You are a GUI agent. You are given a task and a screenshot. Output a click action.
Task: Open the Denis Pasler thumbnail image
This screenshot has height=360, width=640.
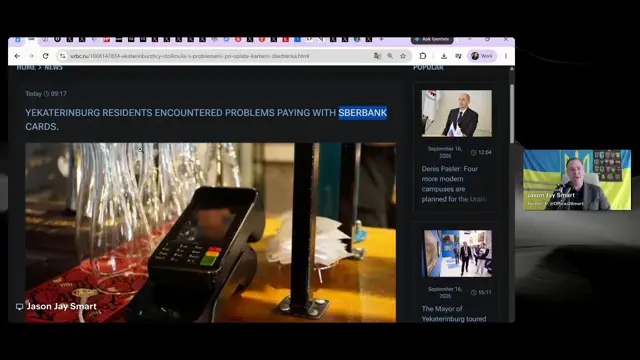click(x=457, y=113)
